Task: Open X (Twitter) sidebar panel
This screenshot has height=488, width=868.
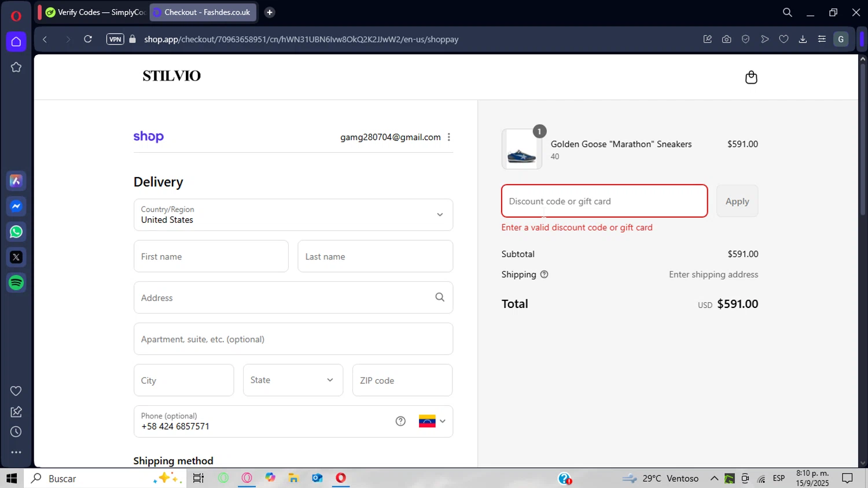Action: click(x=16, y=258)
